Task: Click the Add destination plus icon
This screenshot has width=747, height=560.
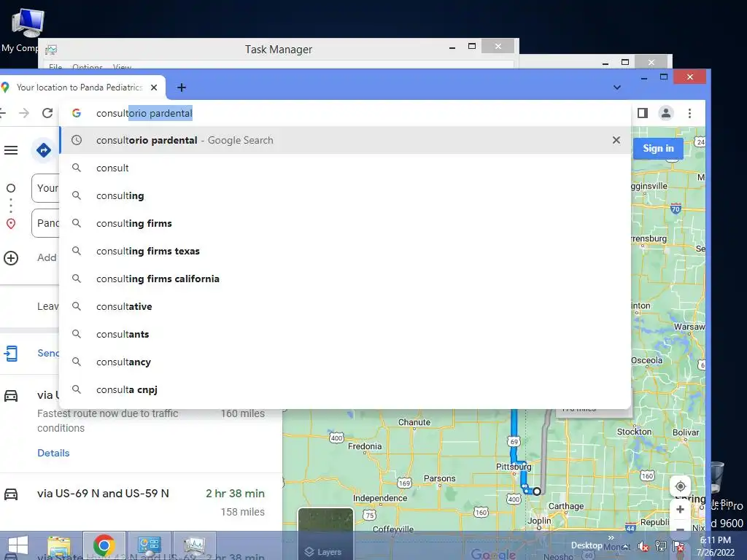Action: coord(11,258)
